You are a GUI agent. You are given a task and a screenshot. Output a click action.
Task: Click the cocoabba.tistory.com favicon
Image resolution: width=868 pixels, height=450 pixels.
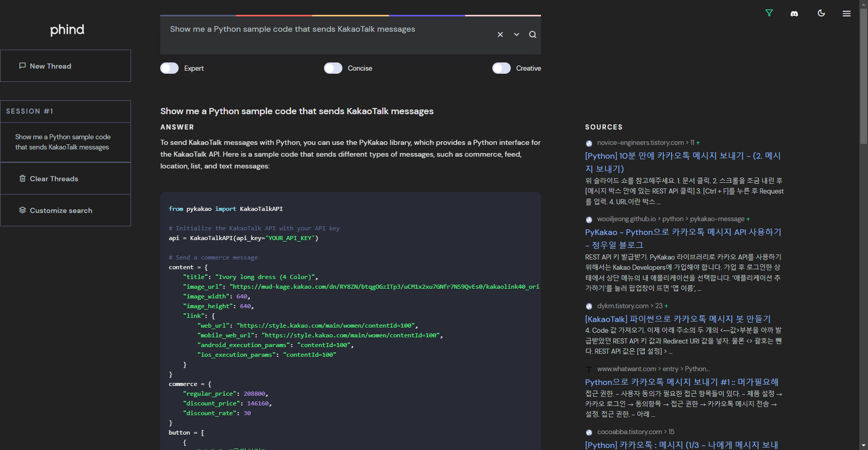[589, 433]
